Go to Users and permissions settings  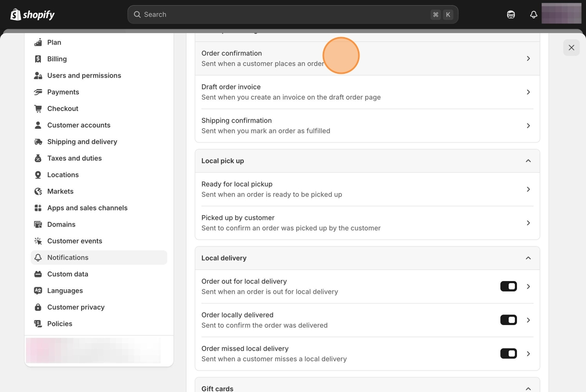pos(84,75)
